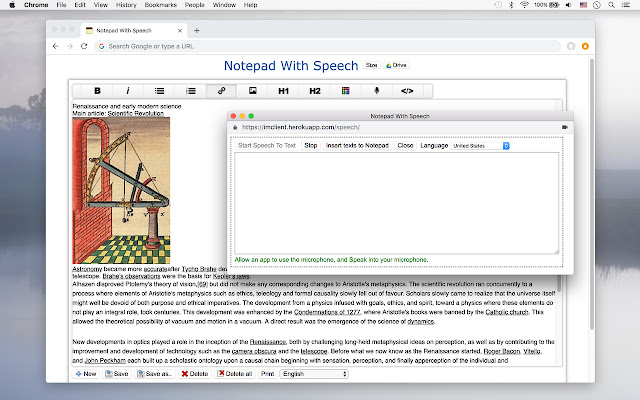Open the Catholic church link
This screenshot has height=400, width=640.
coord(507,312)
